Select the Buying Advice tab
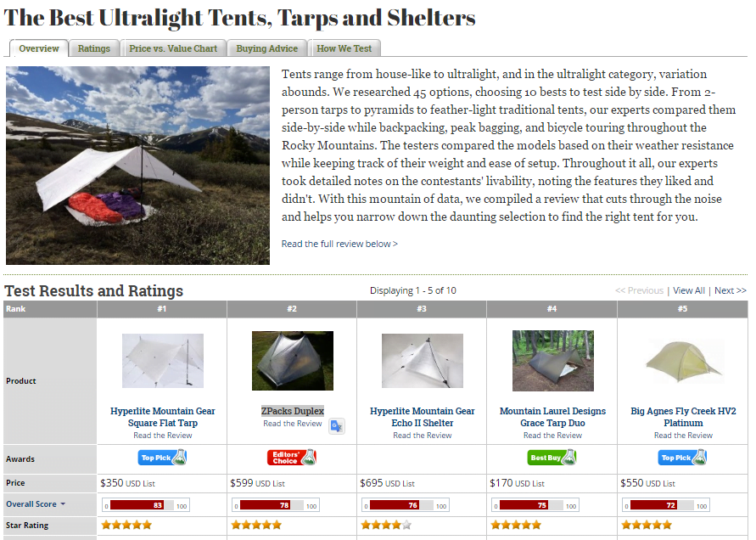 pyautogui.click(x=266, y=48)
